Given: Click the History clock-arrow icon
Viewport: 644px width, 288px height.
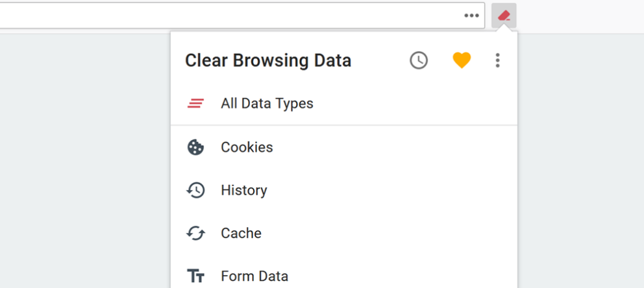Looking at the screenshot, I should click(x=195, y=190).
